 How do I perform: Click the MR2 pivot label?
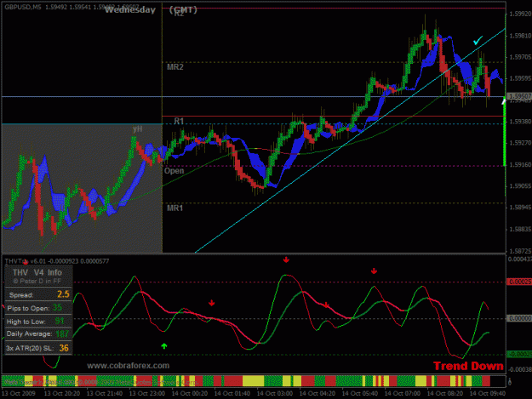click(175, 67)
